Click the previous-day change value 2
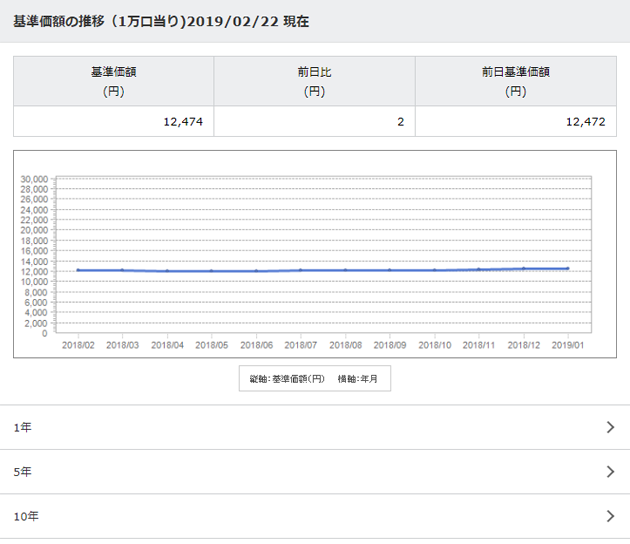Screen dimensions: 630x544 (x=400, y=122)
